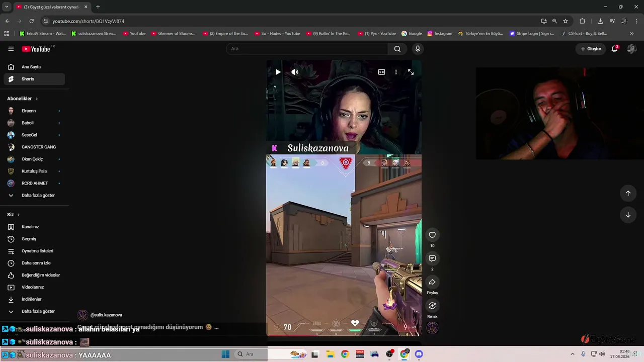Open the Chrome tab search dropdown
The image size is (644, 362).
[7, 7]
